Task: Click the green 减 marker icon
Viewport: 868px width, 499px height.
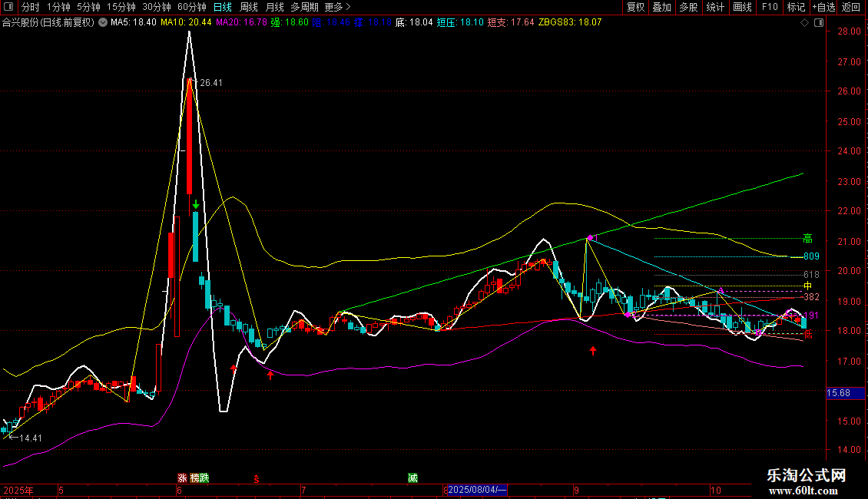Action: click(412, 478)
